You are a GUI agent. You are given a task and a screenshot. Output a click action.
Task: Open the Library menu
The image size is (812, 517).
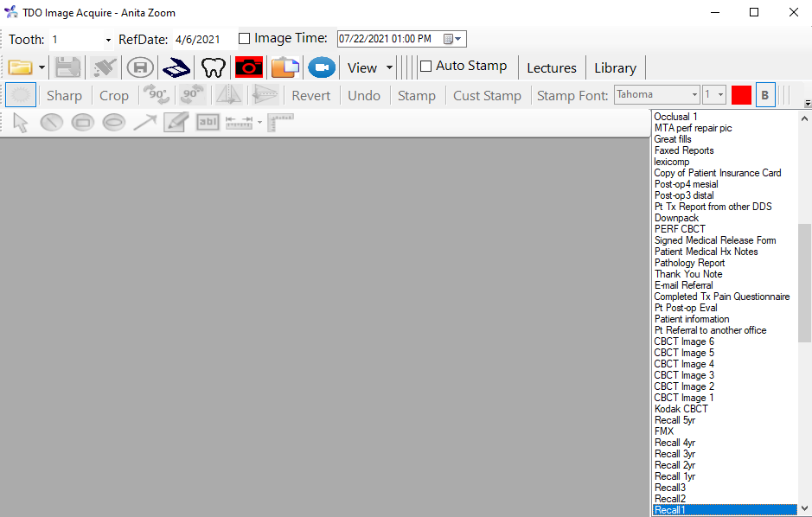point(615,67)
